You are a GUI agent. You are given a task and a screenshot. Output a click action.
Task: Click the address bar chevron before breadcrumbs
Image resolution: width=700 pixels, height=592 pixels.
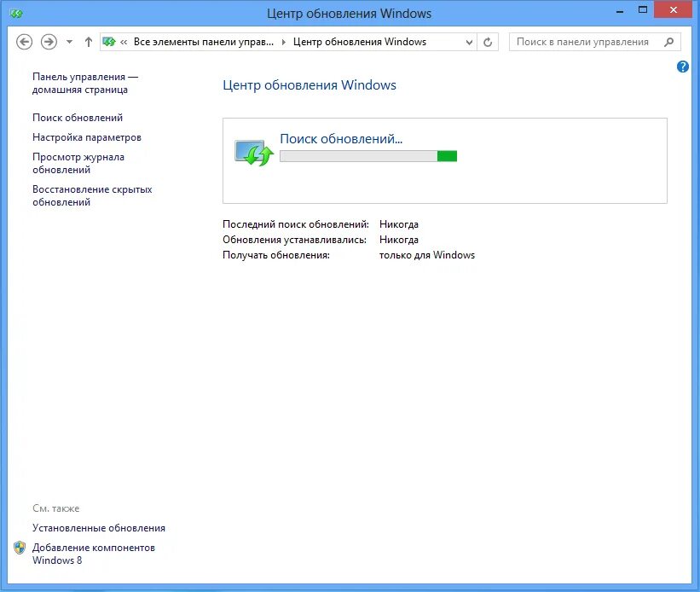tap(124, 42)
